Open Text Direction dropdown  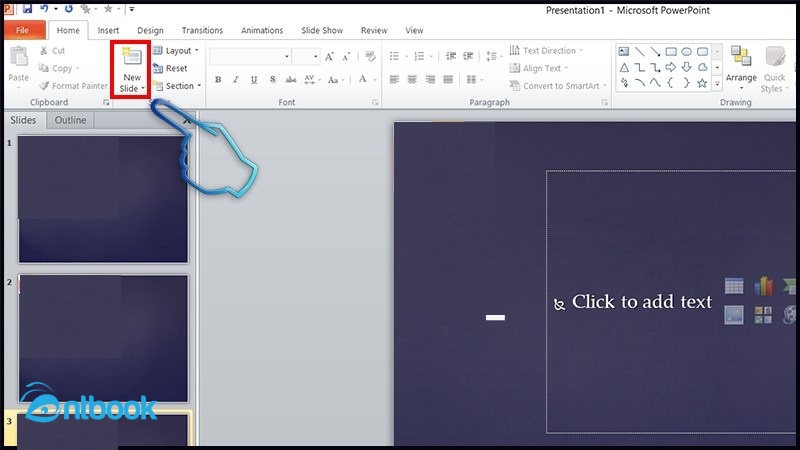point(546,51)
